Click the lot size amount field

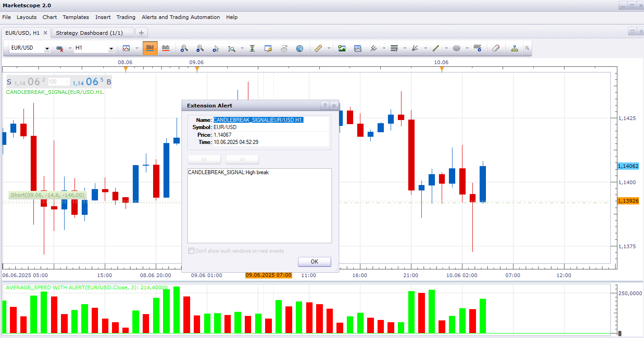point(59,82)
